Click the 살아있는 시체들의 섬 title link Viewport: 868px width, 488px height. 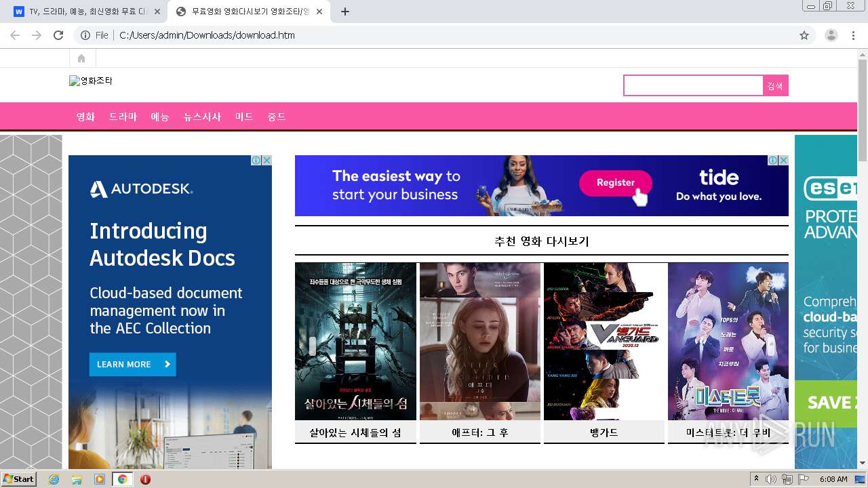click(355, 432)
